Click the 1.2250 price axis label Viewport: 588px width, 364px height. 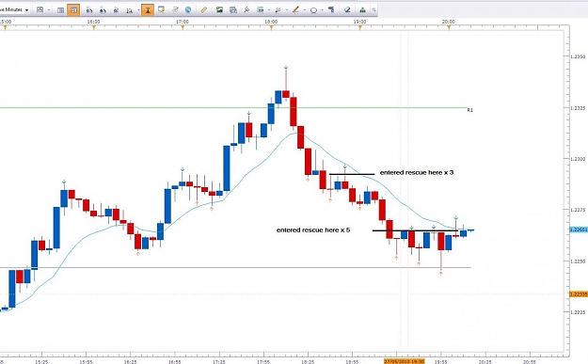(x=578, y=261)
